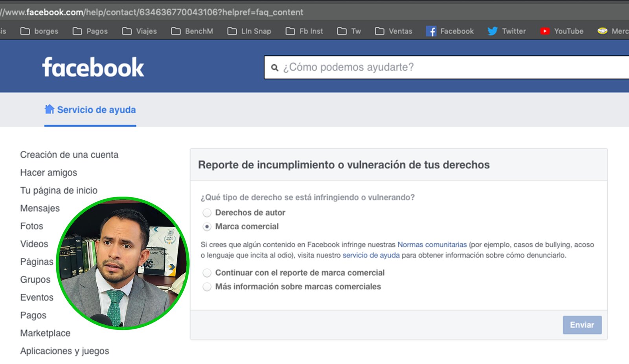Select the Marca comercial radio button
Image resolution: width=629 pixels, height=364 pixels.
(x=207, y=227)
